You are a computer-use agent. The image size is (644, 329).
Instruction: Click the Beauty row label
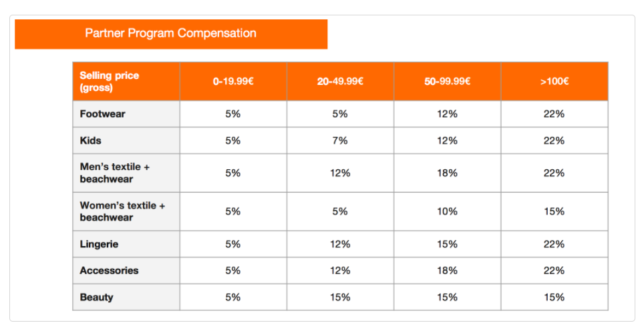click(97, 298)
